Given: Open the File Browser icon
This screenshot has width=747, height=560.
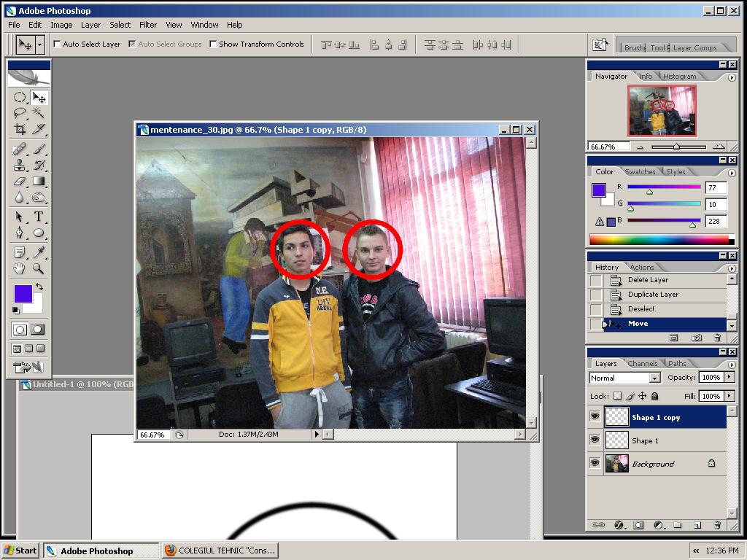Looking at the screenshot, I should pyautogui.click(x=600, y=44).
